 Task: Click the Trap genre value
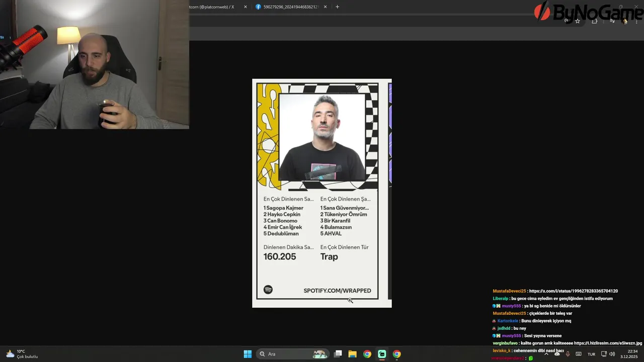coord(329,257)
